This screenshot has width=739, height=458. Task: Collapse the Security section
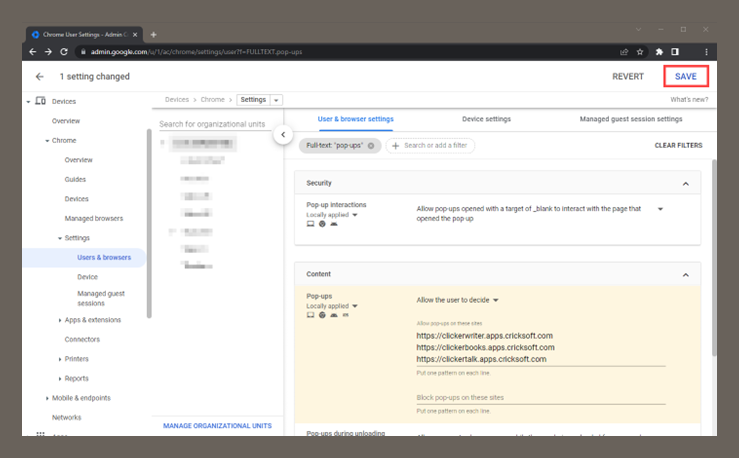tap(685, 184)
